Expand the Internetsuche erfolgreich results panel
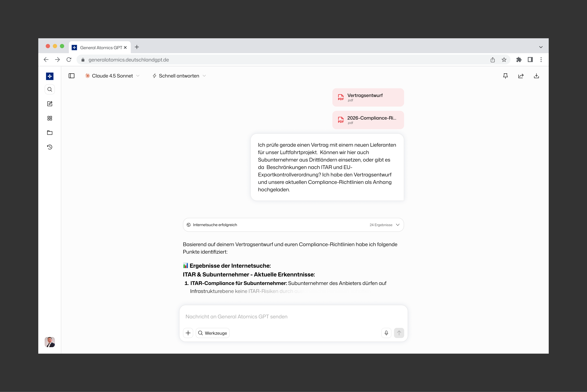Viewport: 587px width, 392px height. (x=293, y=225)
